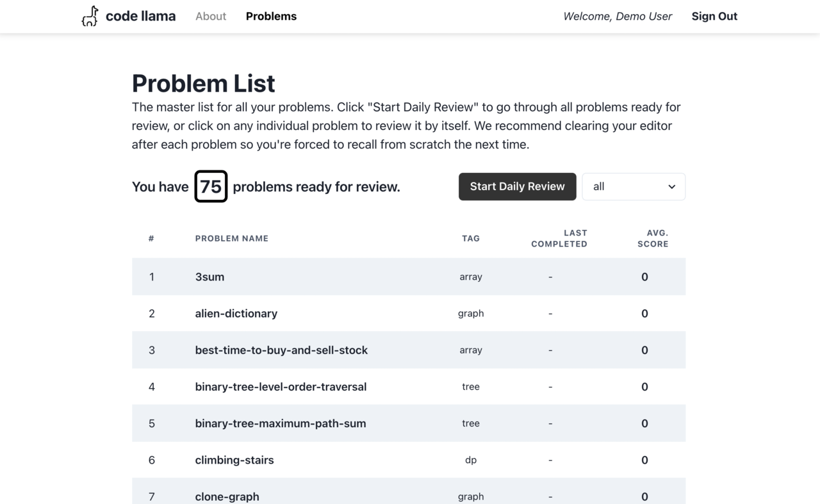Open the clone-graph problem

coord(227,496)
